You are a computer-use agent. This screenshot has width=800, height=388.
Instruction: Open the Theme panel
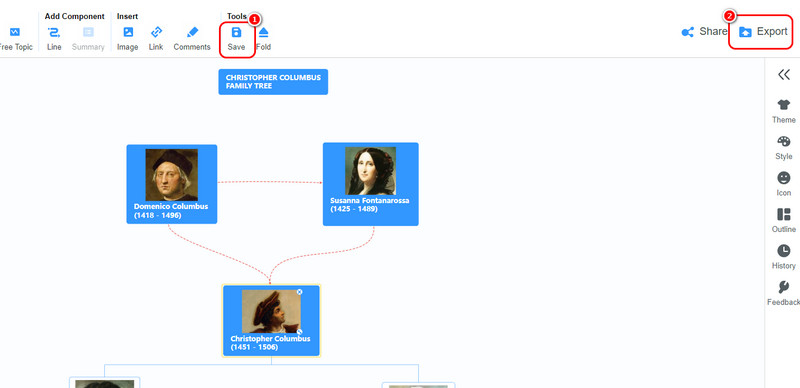click(x=784, y=111)
